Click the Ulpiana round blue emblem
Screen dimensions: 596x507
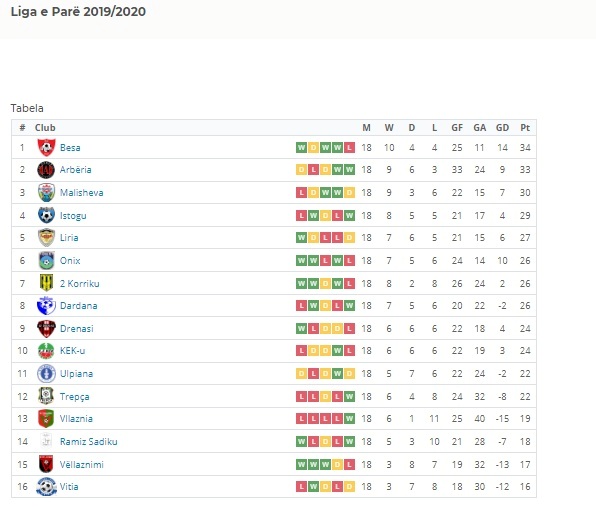click(x=46, y=374)
